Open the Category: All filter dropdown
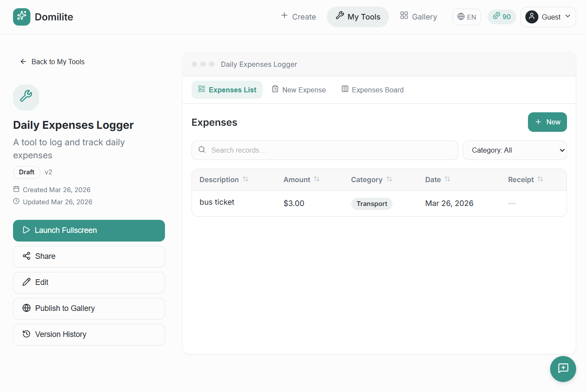Image resolution: width=587 pixels, height=392 pixels. (x=514, y=150)
